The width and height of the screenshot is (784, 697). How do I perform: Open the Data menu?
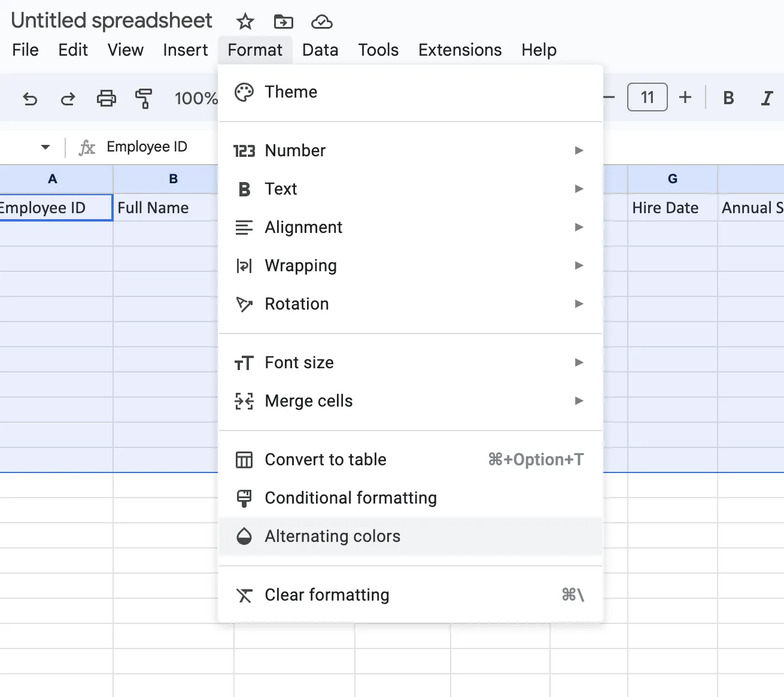tap(320, 50)
